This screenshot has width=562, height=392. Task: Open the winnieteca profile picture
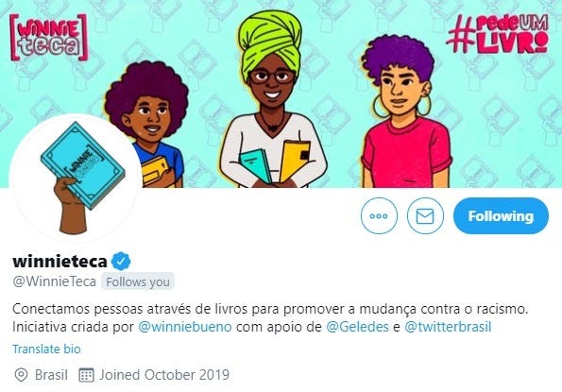(x=76, y=179)
